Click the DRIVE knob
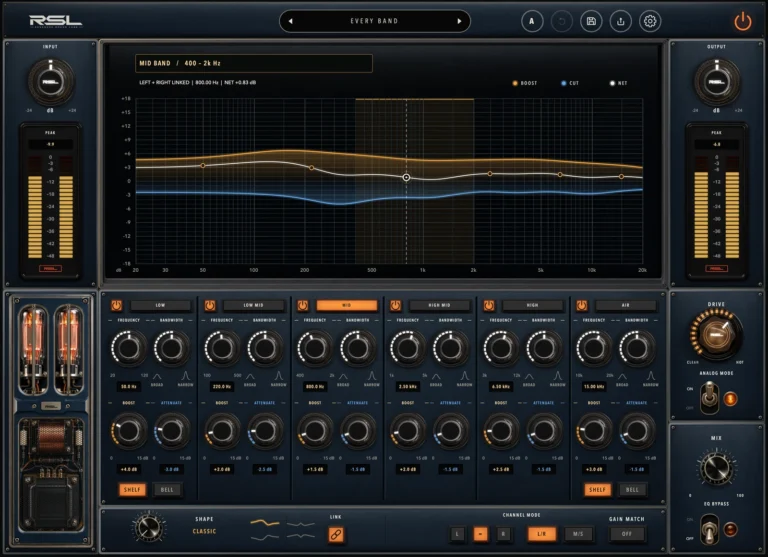 coord(716,334)
